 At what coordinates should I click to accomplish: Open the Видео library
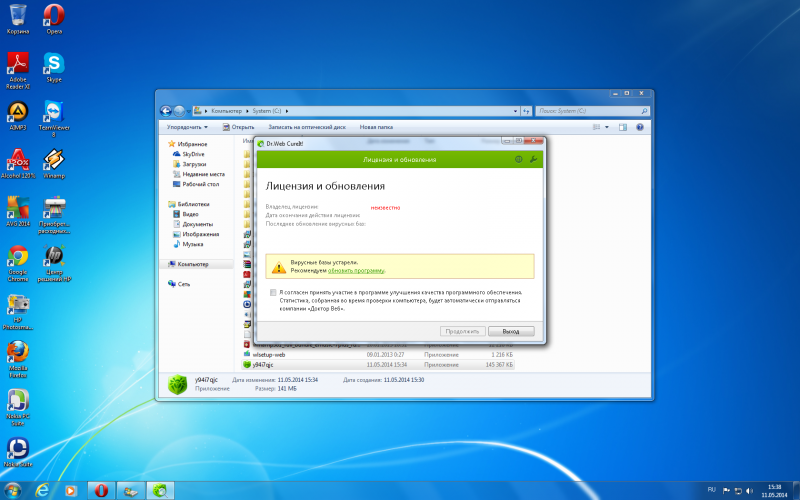tap(186, 214)
